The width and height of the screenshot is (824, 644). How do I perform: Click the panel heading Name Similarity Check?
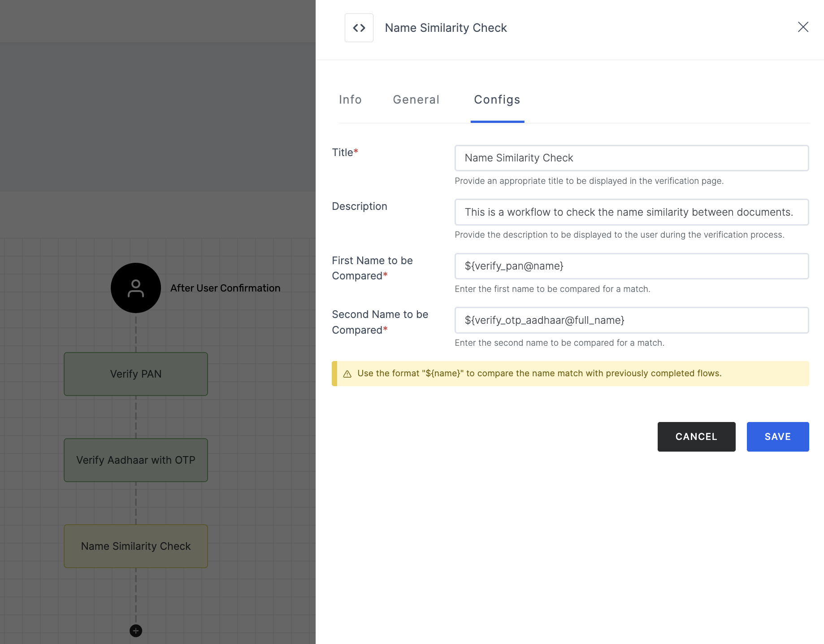tap(446, 28)
